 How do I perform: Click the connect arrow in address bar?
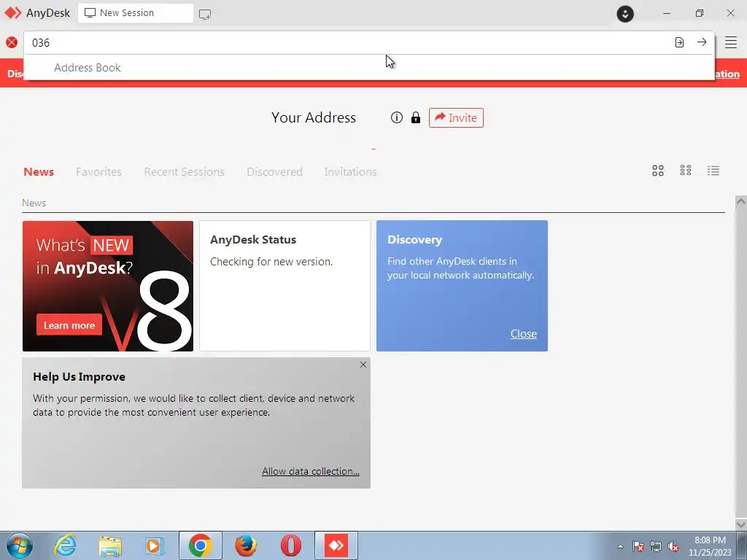[702, 42]
